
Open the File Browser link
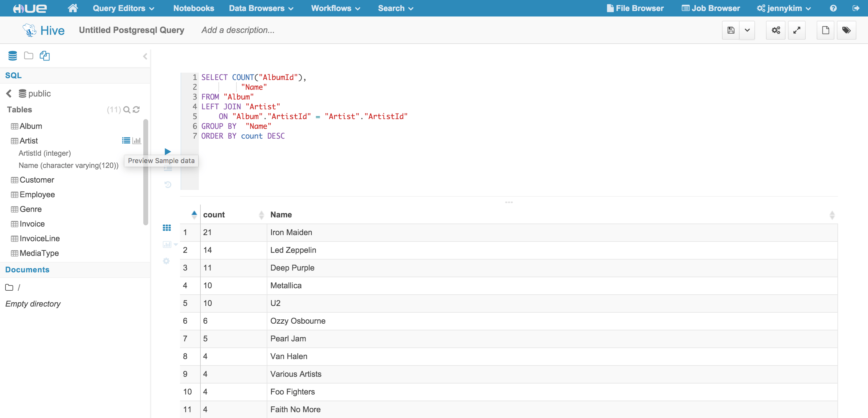pyautogui.click(x=635, y=8)
